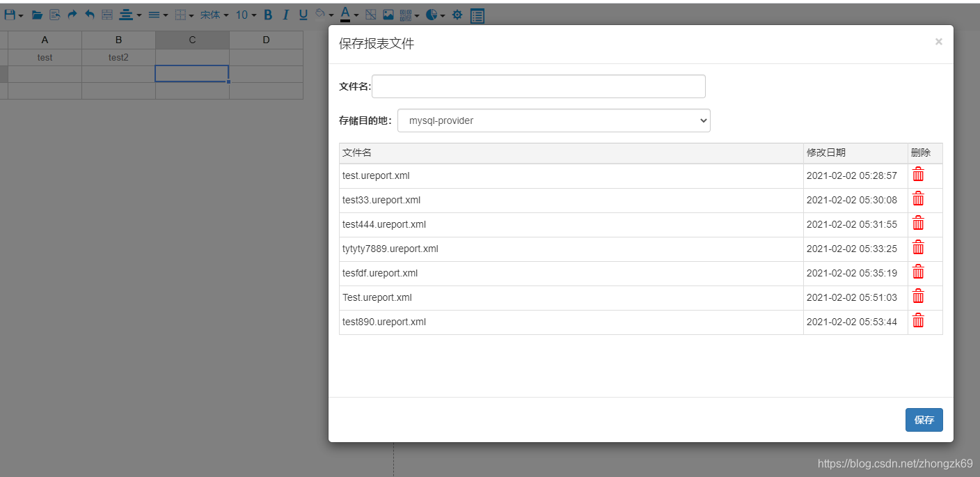Delete test.ureport.xml with its trash icon

919,174
